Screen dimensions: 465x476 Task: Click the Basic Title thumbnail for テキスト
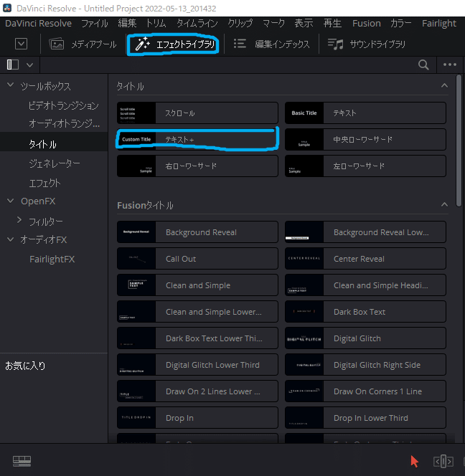coord(304,113)
